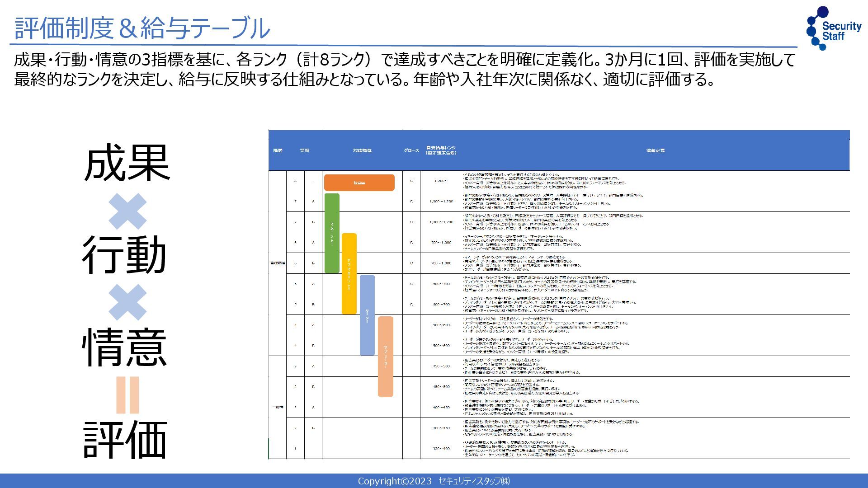The image size is (868, 488).
Task: Click the グロース circle mark in the 1,200~ row
Action: [411, 181]
